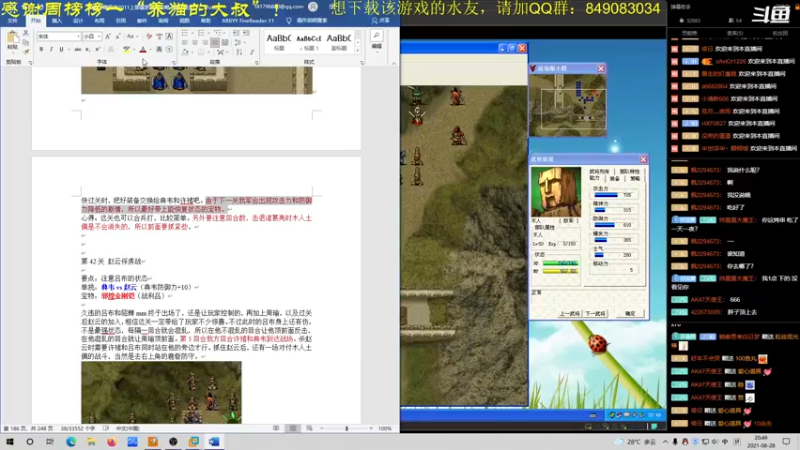Viewport: 800px width, 450px height.
Task: Click the Bullets list icon
Action: tap(186, 33)
